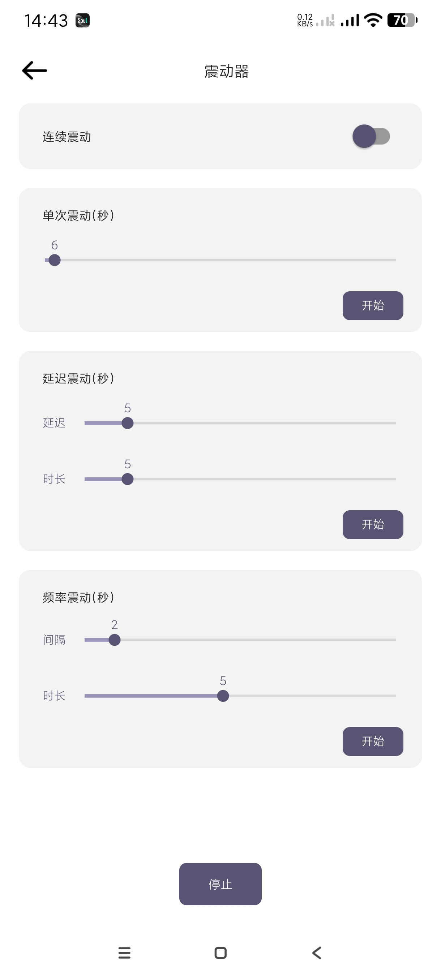
Task: Click the 单次震动 slider handle
Action: [55, 260]
